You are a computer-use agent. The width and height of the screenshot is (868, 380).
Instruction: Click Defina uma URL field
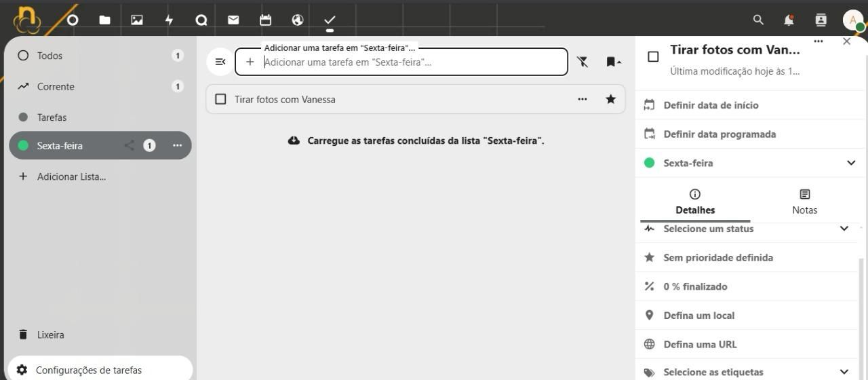[747, 344]
